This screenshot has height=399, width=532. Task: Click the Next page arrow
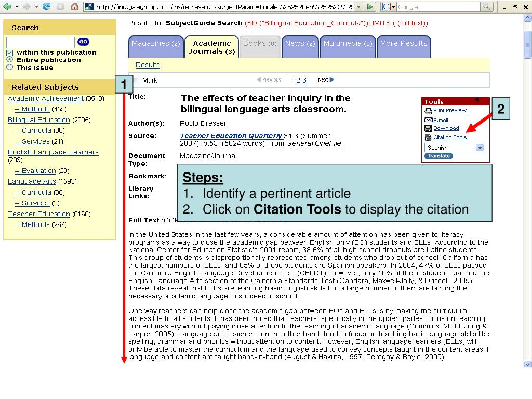click(x=332, y=79)
